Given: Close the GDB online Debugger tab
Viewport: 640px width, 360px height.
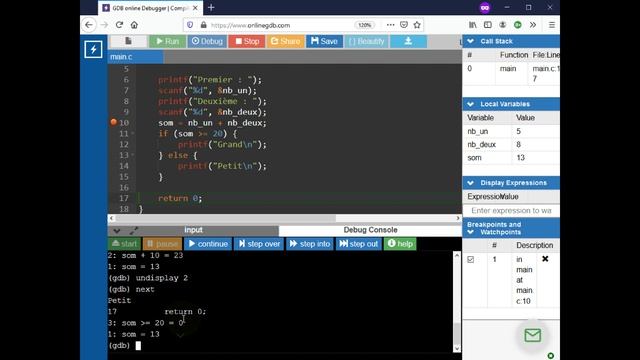Looking at the screenshot, I should 195,8.
